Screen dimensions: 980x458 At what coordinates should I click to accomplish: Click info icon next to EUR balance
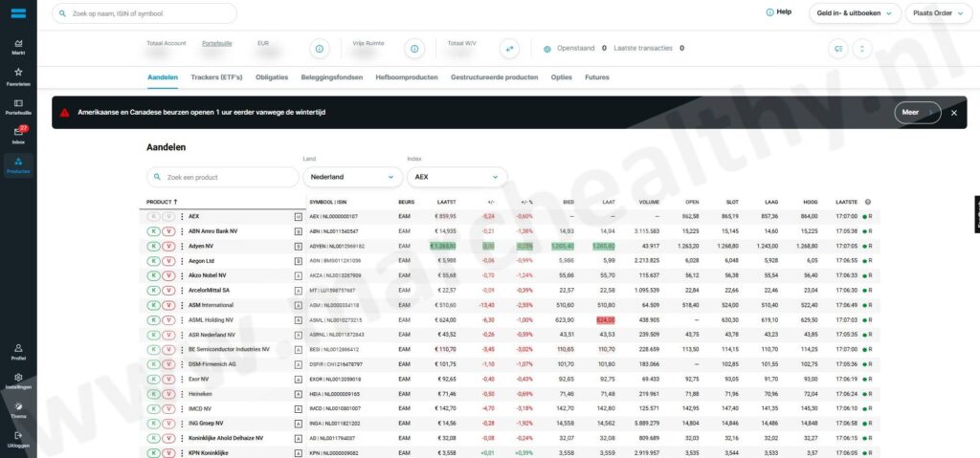coord(319,48)
